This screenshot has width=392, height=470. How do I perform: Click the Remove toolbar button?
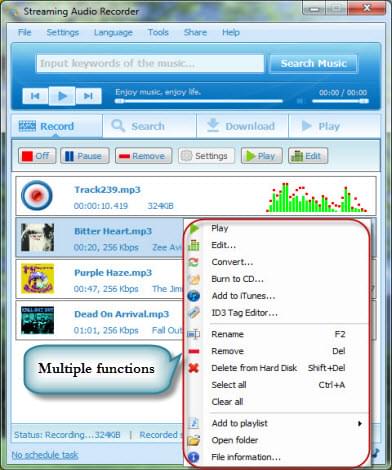[144, 156]
